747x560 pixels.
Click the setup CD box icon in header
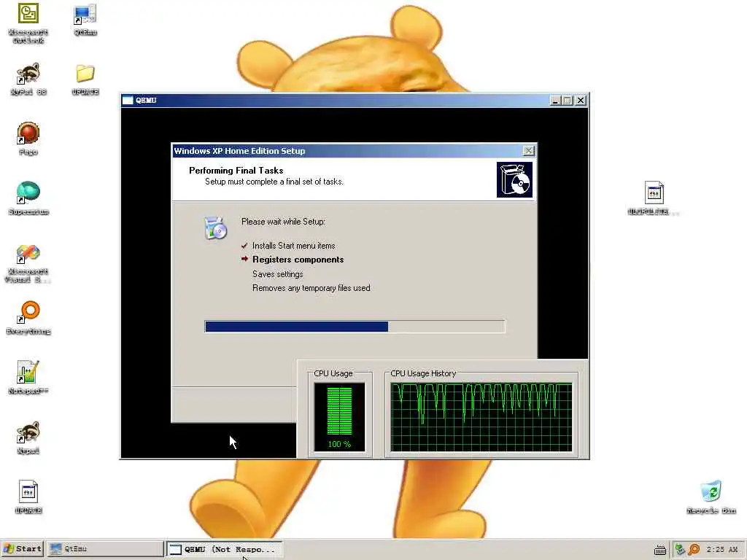point(514,179)
